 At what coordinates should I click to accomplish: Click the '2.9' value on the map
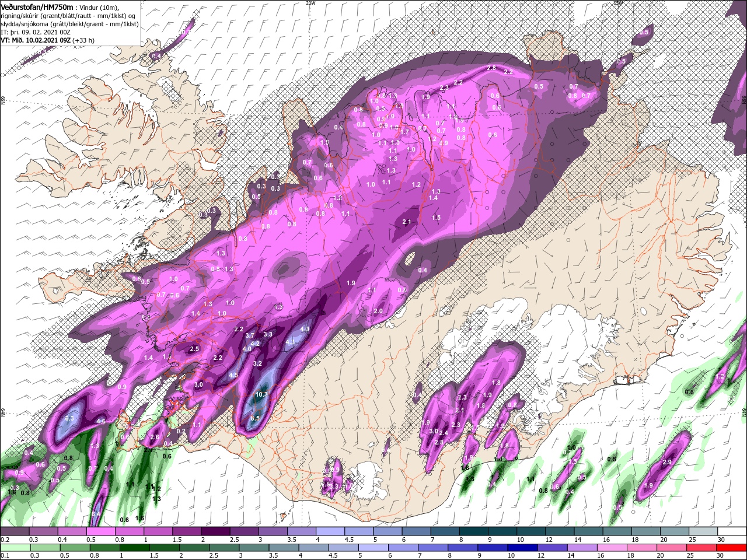click(x=668, y=462)
